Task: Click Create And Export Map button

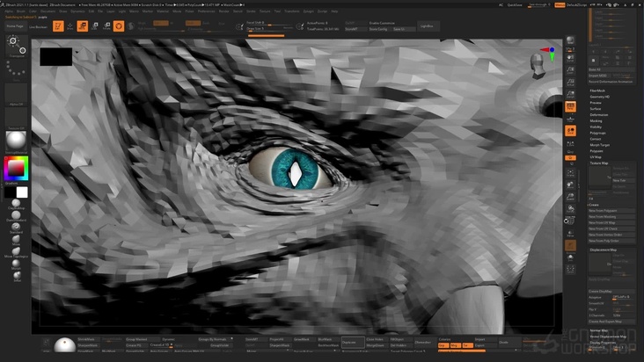Action: [611, 322]
